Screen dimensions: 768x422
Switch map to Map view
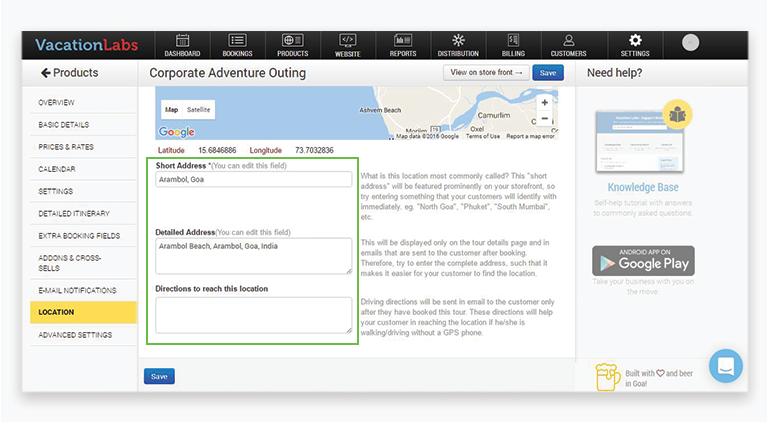tap(171, 109)
